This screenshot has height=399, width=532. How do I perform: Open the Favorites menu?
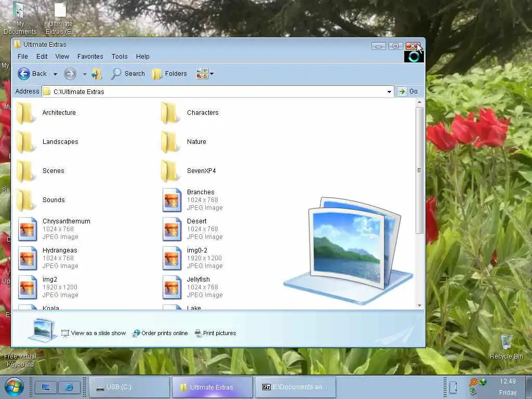(x=90, y=57)
